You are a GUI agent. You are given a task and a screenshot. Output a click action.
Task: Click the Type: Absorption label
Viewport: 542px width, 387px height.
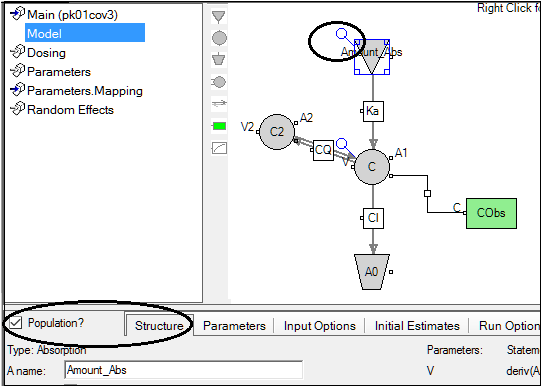click(46, 350)
